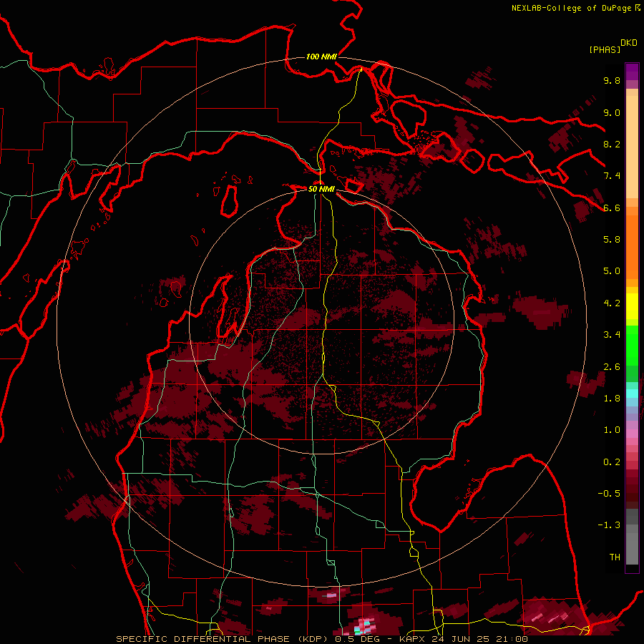Click the KAPX 24 JUN 25 21:00 timestamp
Viewport: 644px width, 644px height.
(x=463, y=639)
